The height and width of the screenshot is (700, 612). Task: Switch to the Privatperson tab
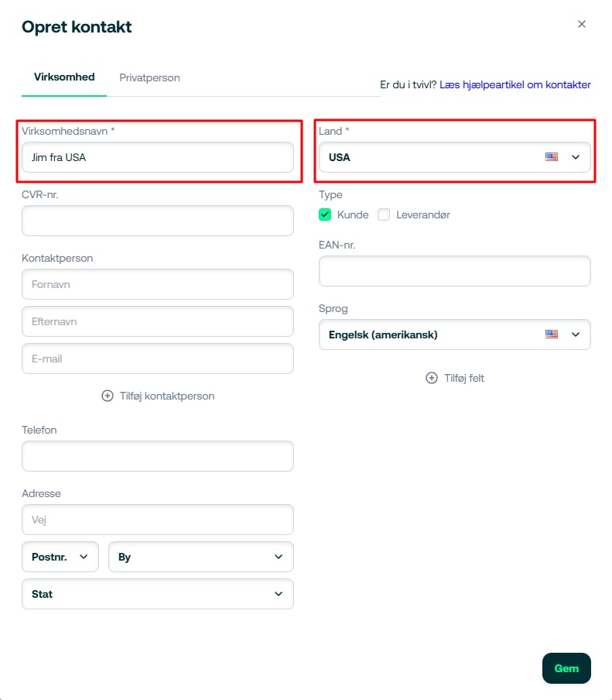click(149, 77)
